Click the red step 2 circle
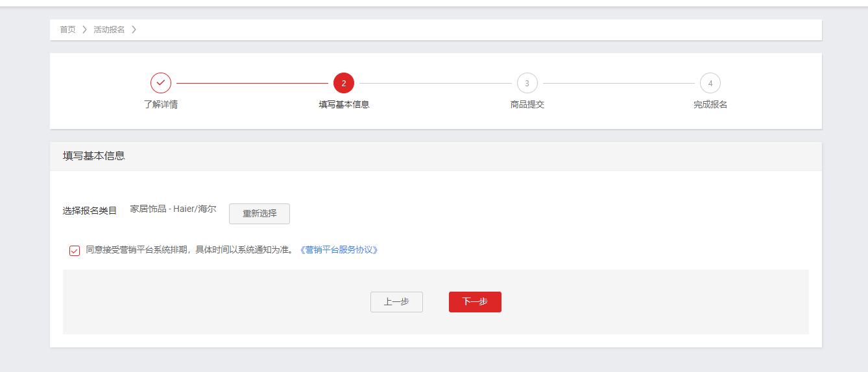 (344, 83)
